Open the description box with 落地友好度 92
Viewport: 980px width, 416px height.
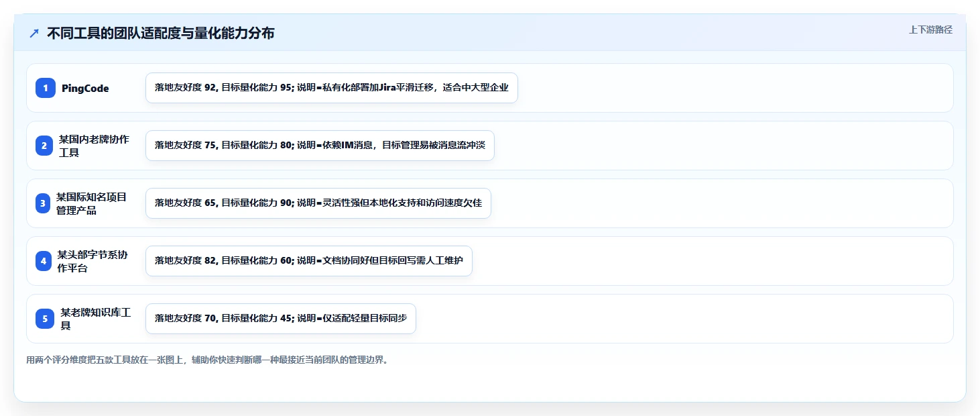pyautogui.click(x=332, y=88)
